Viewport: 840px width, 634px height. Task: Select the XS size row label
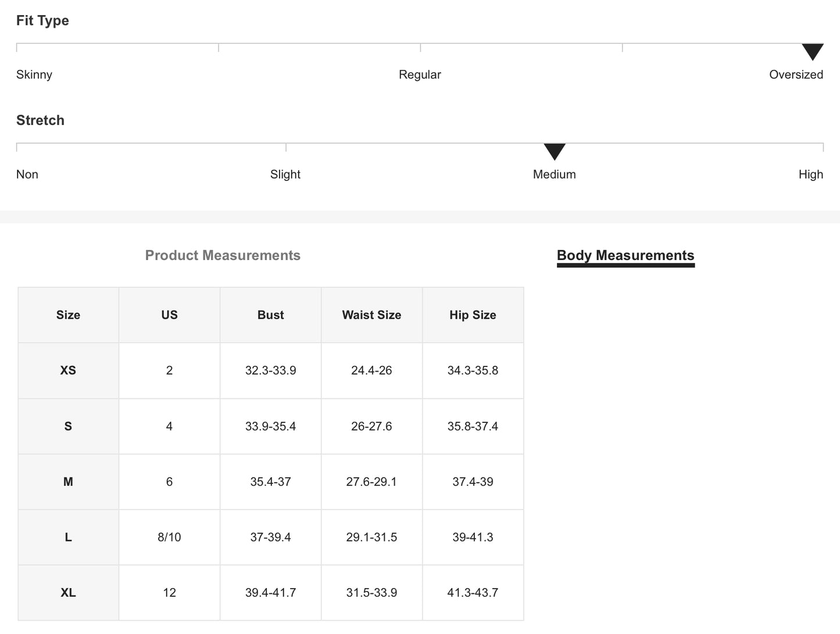(68, 371)
